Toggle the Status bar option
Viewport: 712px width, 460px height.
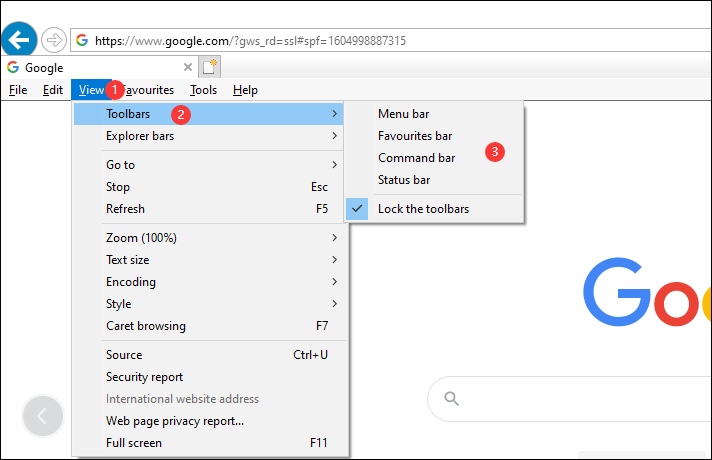(x=434, y=180)
